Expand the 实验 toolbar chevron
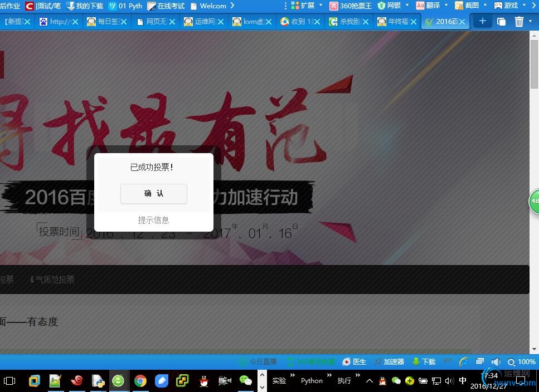 [293, 375]
